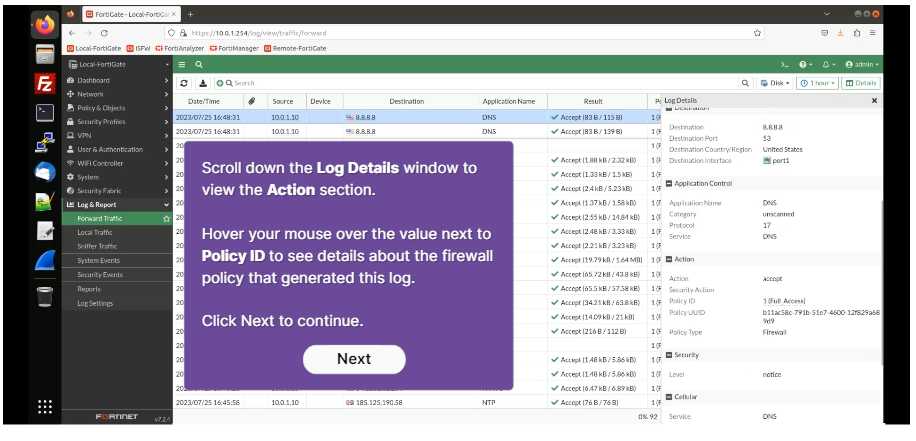The image size is (916, 441).
Task: Close the Log Details panel with X
Action: (x=875, y=100)
